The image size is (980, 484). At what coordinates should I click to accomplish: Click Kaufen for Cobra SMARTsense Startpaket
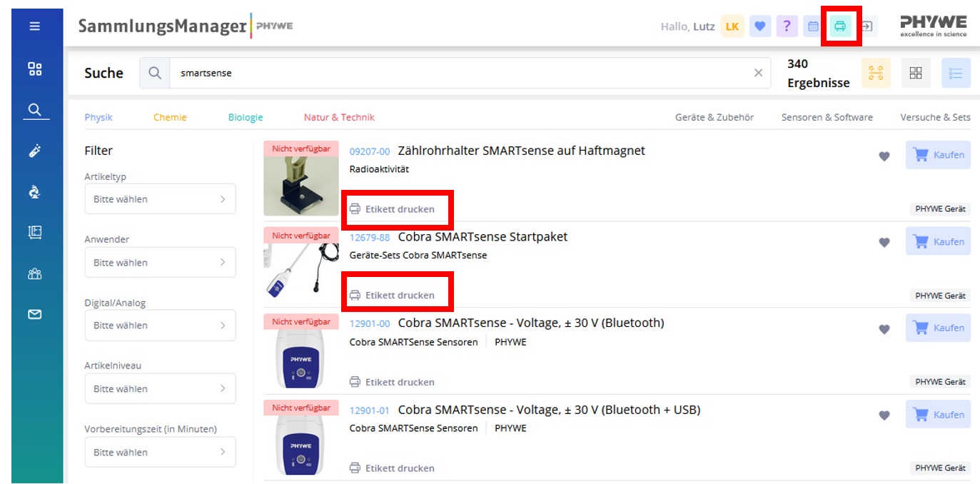pos(938,241)
